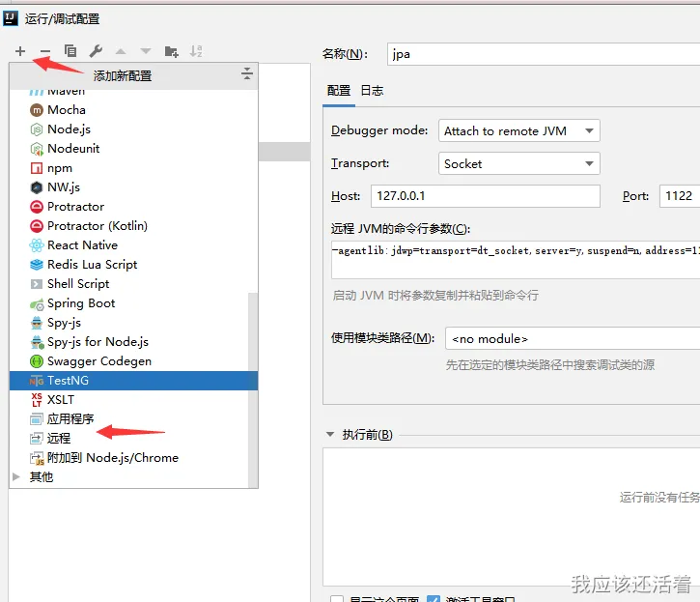Copy the configuration using the duplicate icon
This screenshot has height=602, width=700.
pyautogui.click(x=70, y=51)
